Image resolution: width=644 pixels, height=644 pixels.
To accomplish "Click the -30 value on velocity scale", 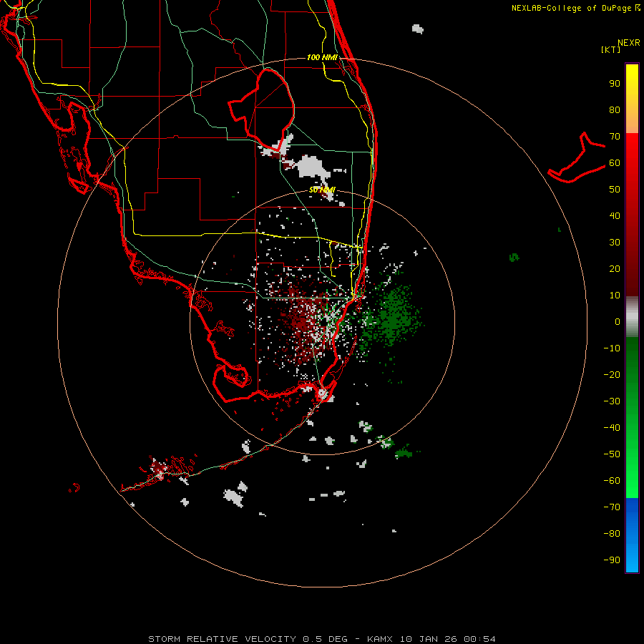I will 612,401.
